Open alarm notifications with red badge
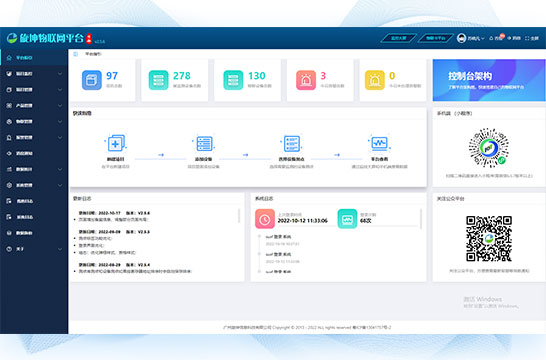 tap(497, 38)
